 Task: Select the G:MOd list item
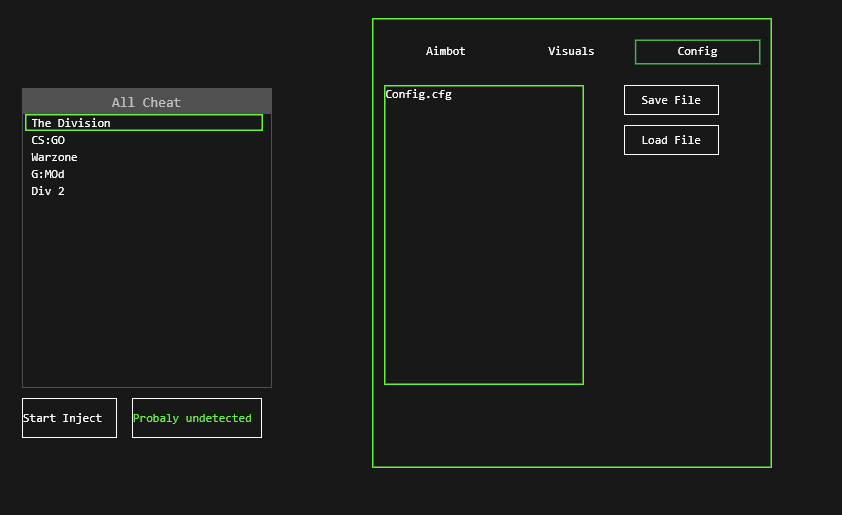click(x=48, y=174)
